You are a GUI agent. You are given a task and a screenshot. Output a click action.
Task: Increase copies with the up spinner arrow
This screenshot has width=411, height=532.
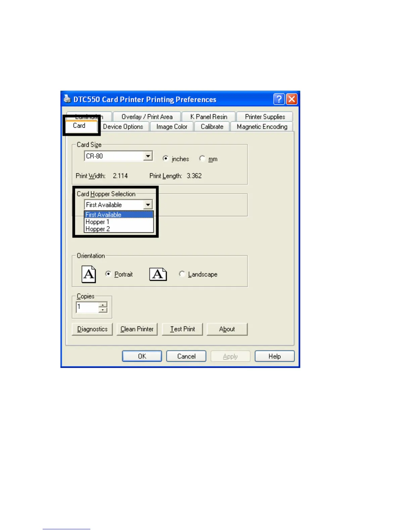click(x=103, y=305)
